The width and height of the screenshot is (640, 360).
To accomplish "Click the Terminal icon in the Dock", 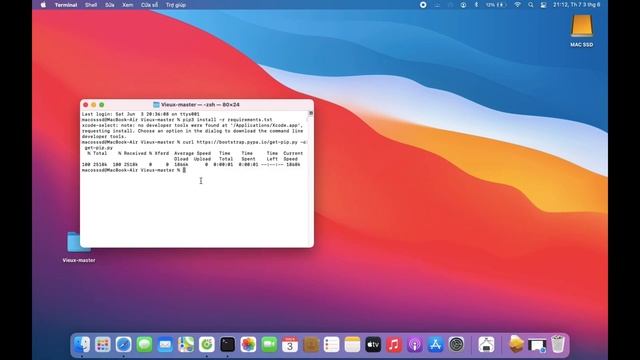I will tap(227, 344).
